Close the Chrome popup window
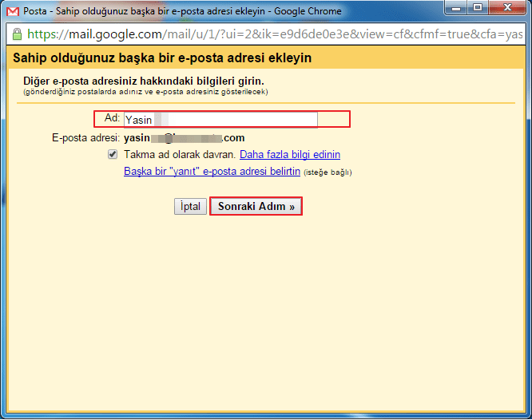 click(507, 8)
